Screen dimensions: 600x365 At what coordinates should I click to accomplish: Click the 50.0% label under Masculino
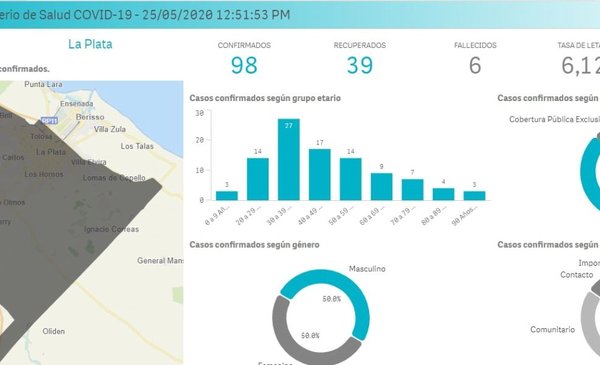click(x=331, y=299)
